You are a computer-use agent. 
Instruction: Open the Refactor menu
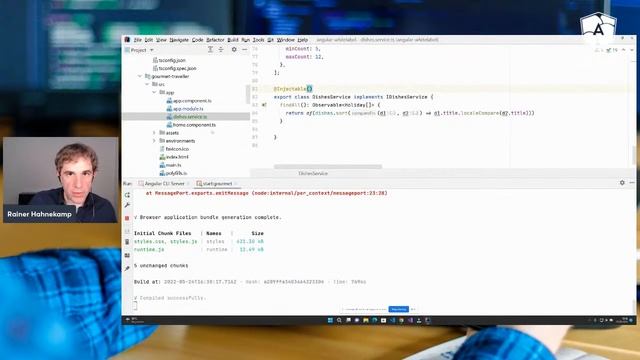click(215, 40)
